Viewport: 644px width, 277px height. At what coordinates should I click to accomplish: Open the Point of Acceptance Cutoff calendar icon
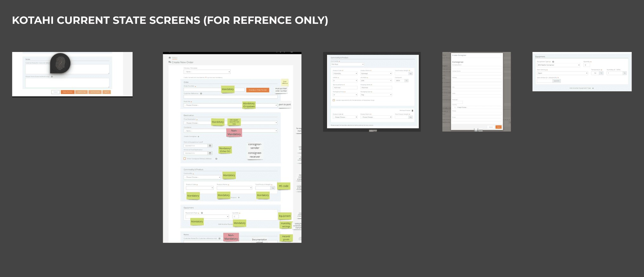210,146
